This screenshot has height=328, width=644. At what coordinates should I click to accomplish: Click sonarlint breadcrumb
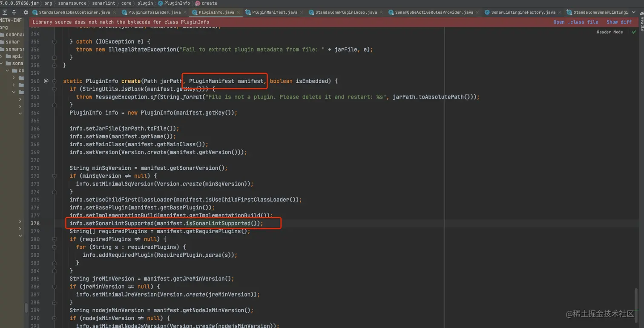tap(103, 3)
